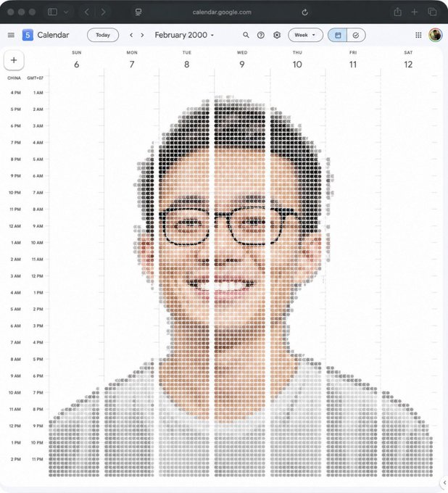
Task: Open calendar search
Action: click(x=246, y=35)
